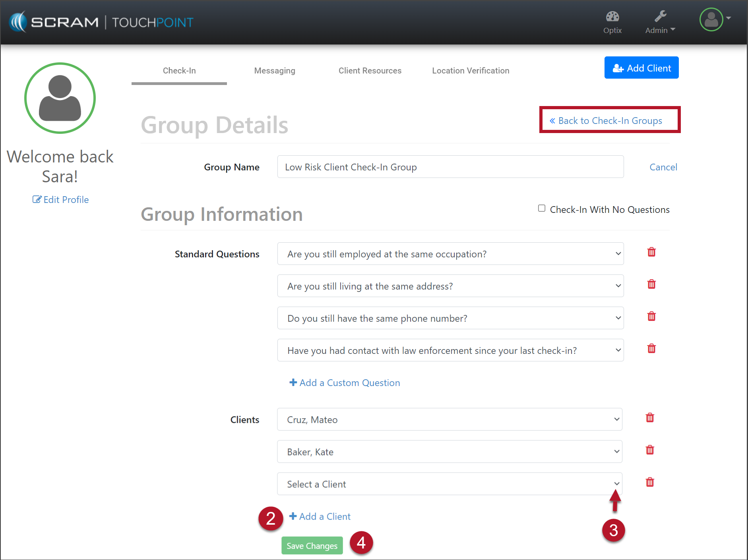The width and height of the screenshot is (748, 560).
Task: Expand the Select a Client dropdown
Action: click(x=450, y=484)
